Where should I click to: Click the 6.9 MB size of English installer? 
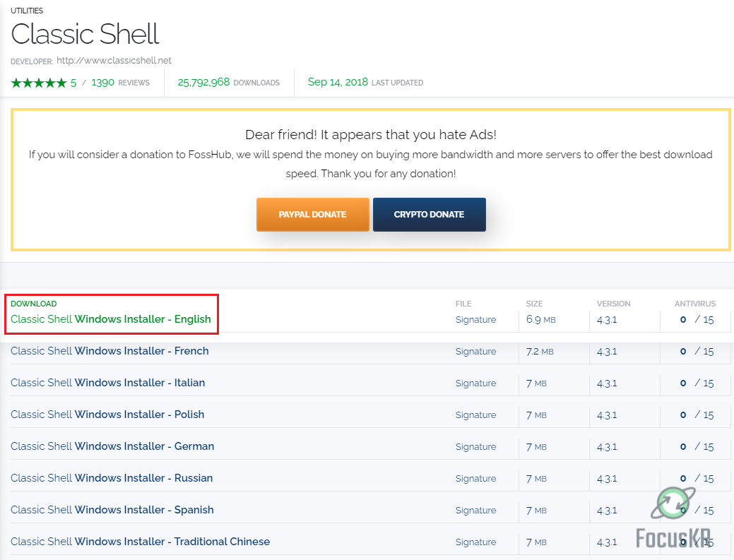point(540,319)
